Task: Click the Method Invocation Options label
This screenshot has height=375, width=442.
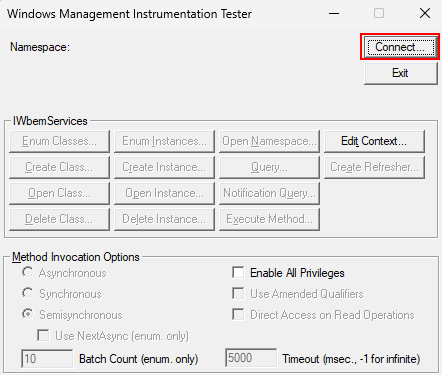Action: click(x=76, y=257)
